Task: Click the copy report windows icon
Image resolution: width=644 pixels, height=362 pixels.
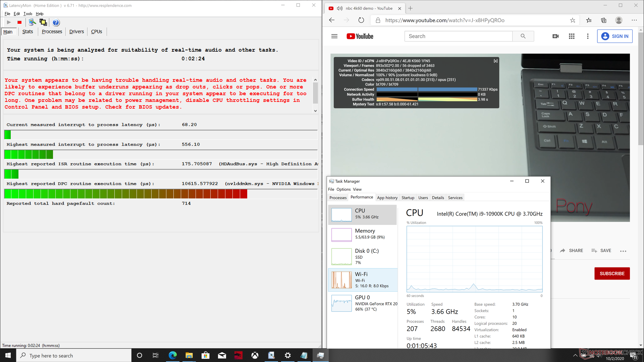Action: point(43,22)
